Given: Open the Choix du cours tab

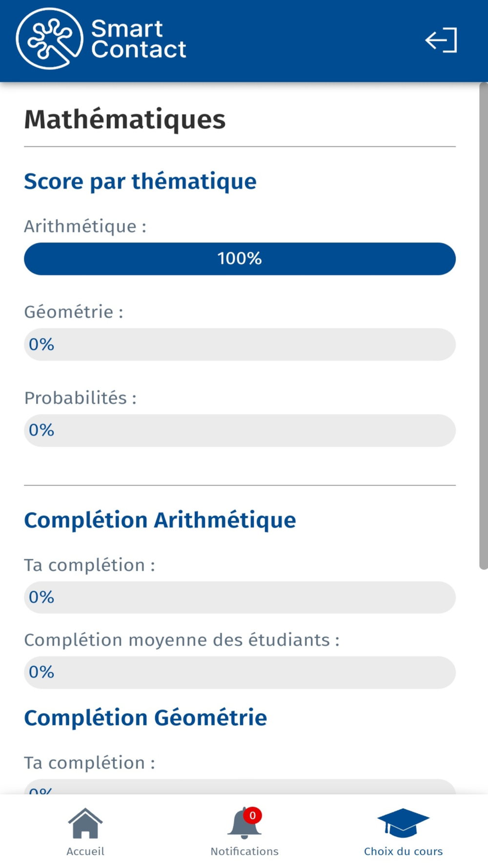Looking at the screenshot, I should coord(403,851).
